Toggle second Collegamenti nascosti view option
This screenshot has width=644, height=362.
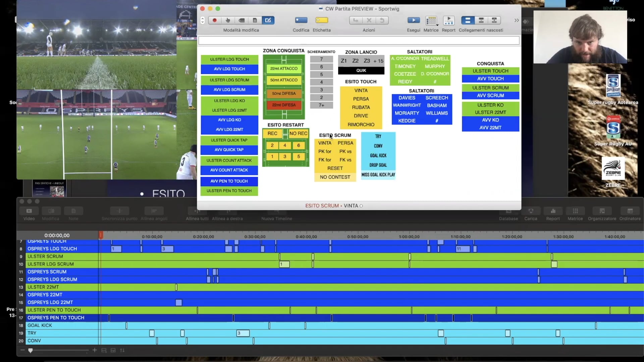coord(481,20)
